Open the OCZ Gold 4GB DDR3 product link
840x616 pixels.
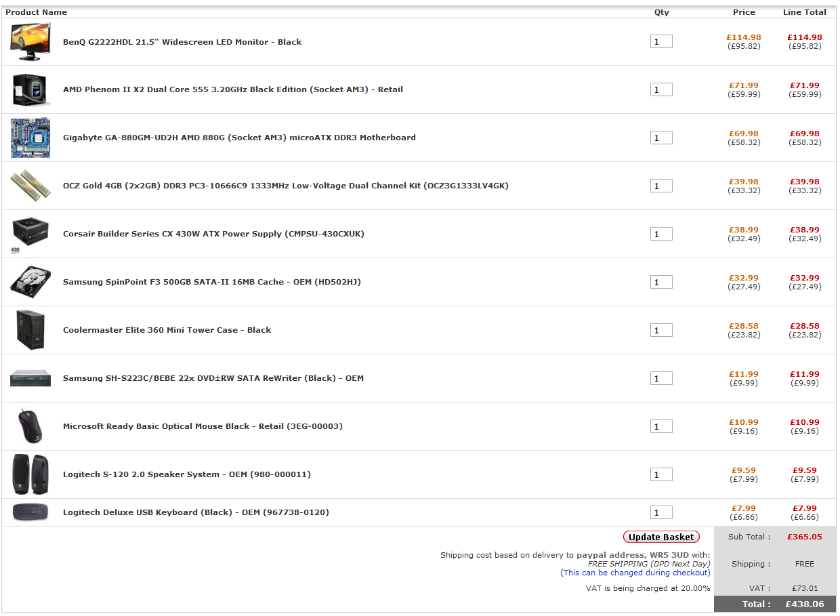pyautogui.click(x=285, y=186)
